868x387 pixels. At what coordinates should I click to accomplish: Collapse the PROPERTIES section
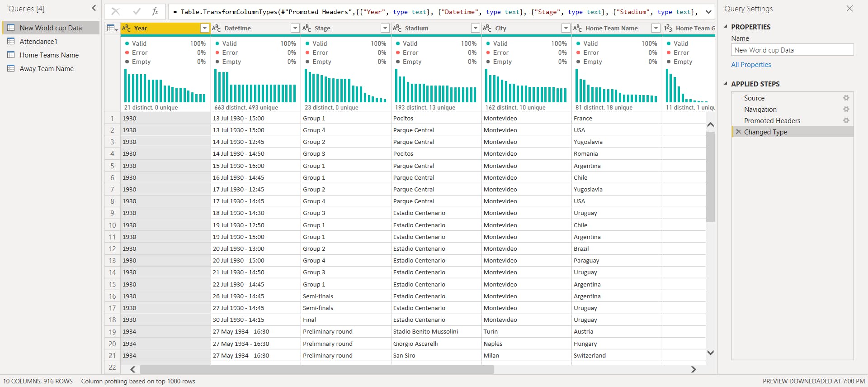726,27
